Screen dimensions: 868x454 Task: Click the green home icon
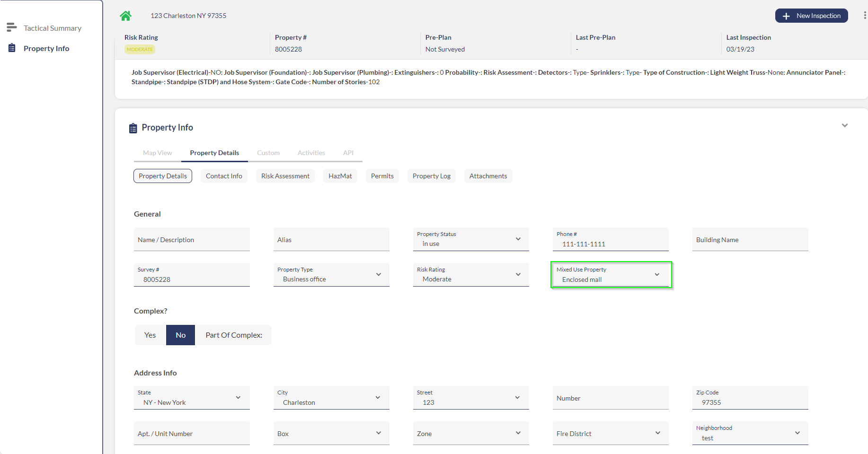tap(125, 16)
